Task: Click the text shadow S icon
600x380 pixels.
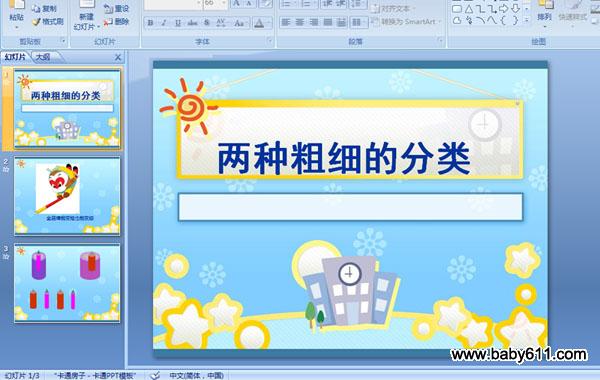Action: (x=207, y=23)
